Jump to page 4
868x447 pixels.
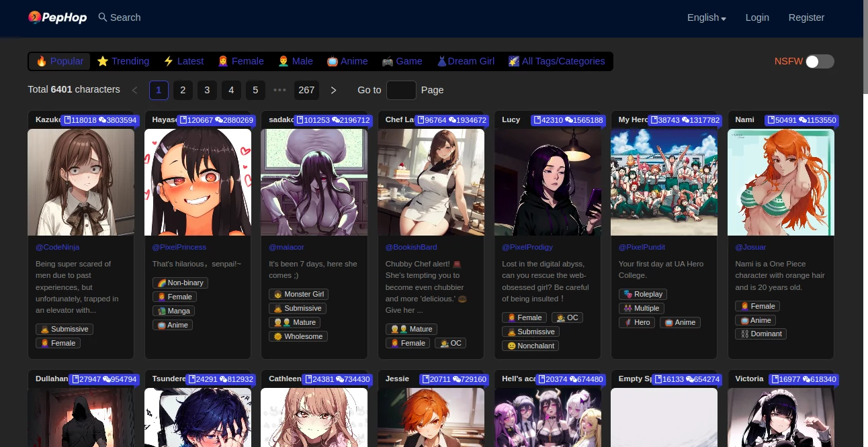tap(231, 90)
